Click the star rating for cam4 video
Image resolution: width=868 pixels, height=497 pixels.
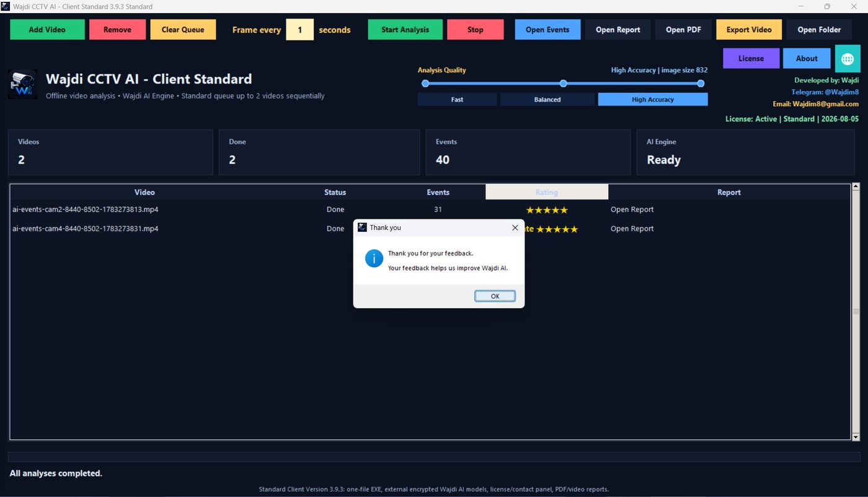tap(557, 229)
